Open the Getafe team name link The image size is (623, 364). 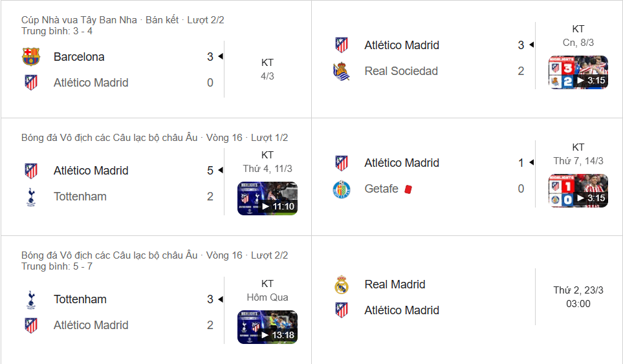click(381, 189)
